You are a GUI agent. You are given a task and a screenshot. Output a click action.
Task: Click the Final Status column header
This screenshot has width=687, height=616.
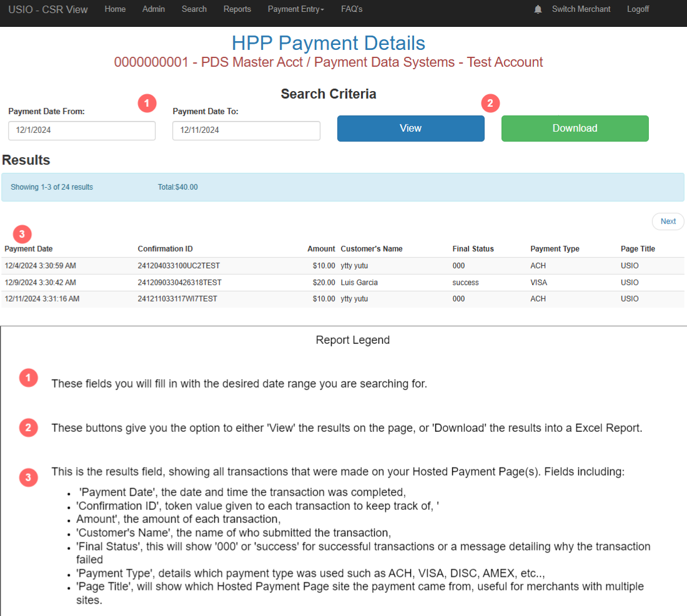tap(473, 248)
